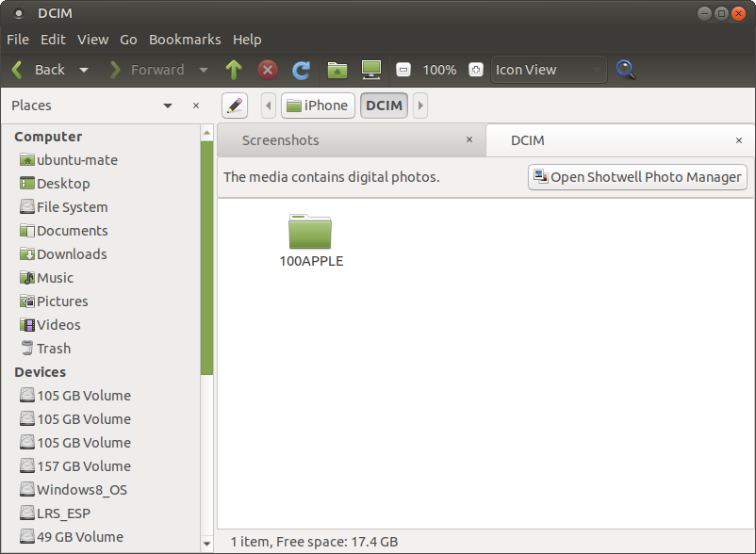Open ubuntu-mate home in sidebar

coord(69,160)
